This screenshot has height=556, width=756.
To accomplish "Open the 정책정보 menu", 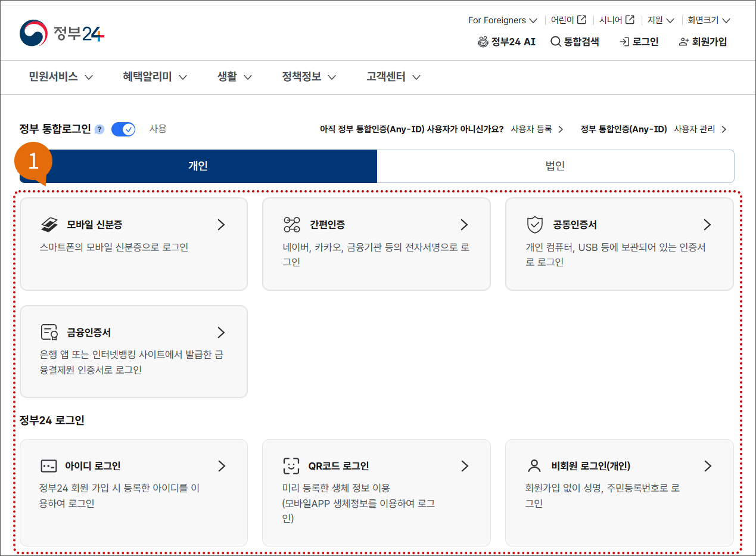I will [309, 77].
